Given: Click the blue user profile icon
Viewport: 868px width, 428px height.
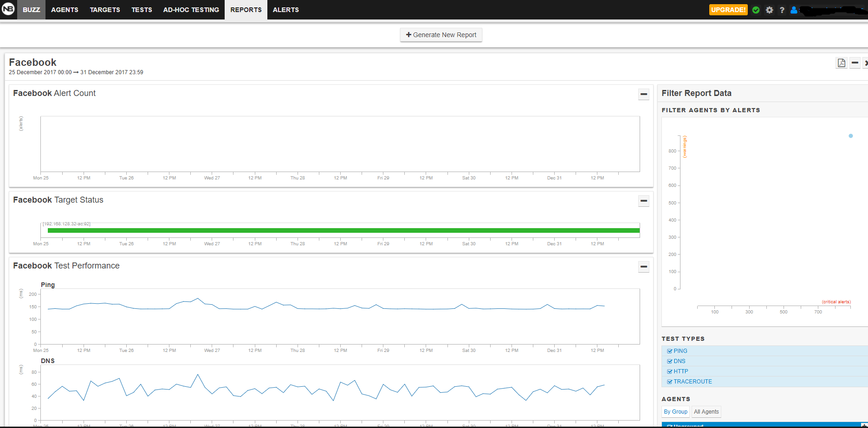Looking at the screenshot, I should (794, 10).
